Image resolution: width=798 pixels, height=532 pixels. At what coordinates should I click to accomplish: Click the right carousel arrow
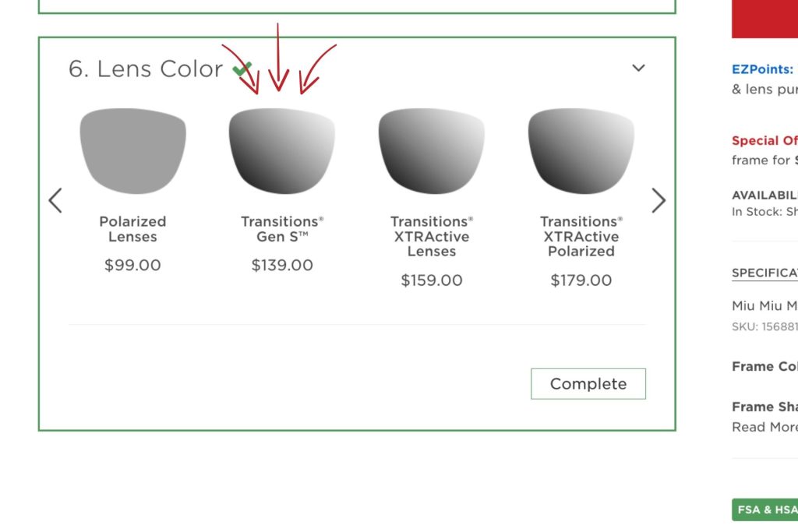click(659, 200)
